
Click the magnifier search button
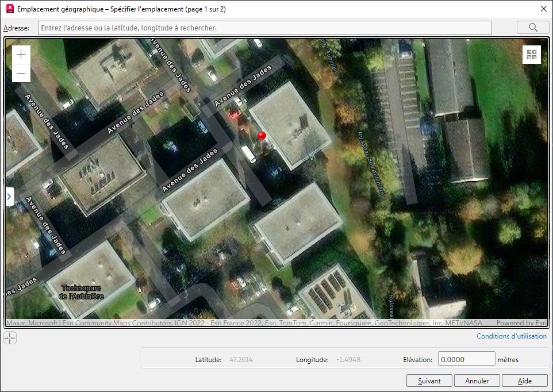[x=533, y=28]
